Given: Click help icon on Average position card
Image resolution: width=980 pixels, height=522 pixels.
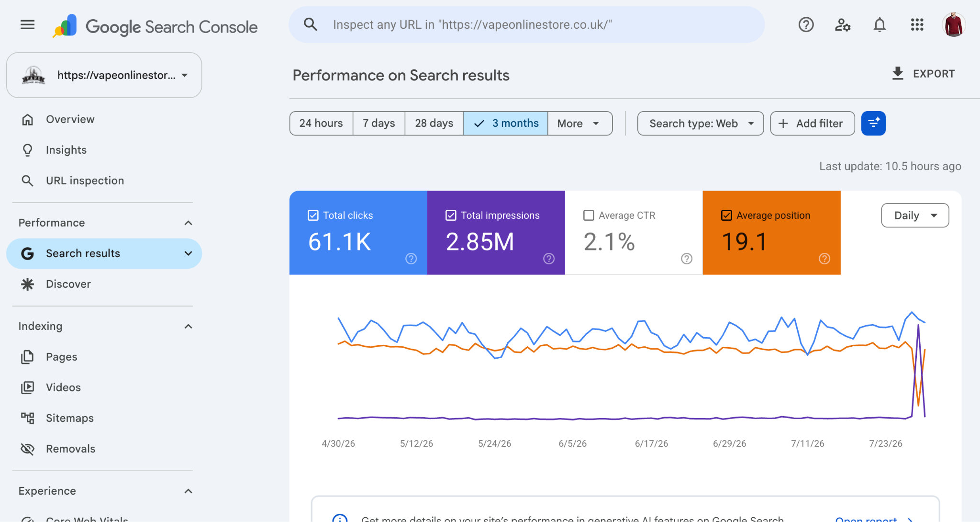Looking at the screenshot, I should 824,259.
